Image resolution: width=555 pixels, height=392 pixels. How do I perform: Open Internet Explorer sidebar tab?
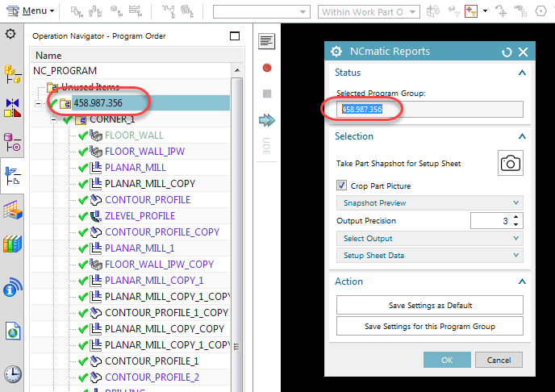[13, 332]
